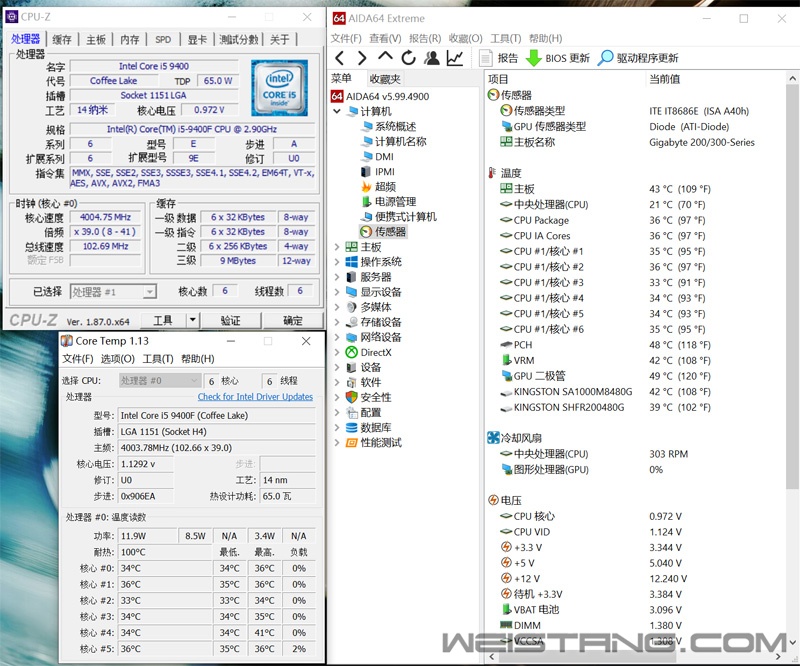Open the graph icon in AIDA64 toolbar
The height and width of the screenshot is (666, 800).
[x=455, y=58]
